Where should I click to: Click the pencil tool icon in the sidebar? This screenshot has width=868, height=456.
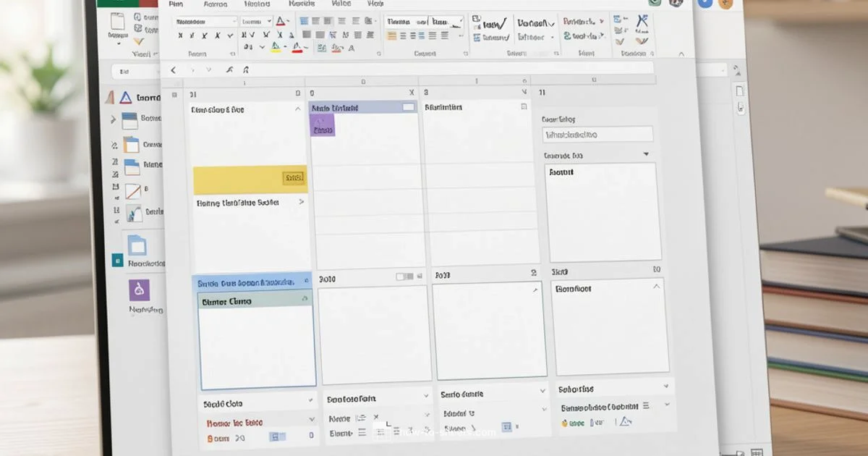tap(135, 192)
